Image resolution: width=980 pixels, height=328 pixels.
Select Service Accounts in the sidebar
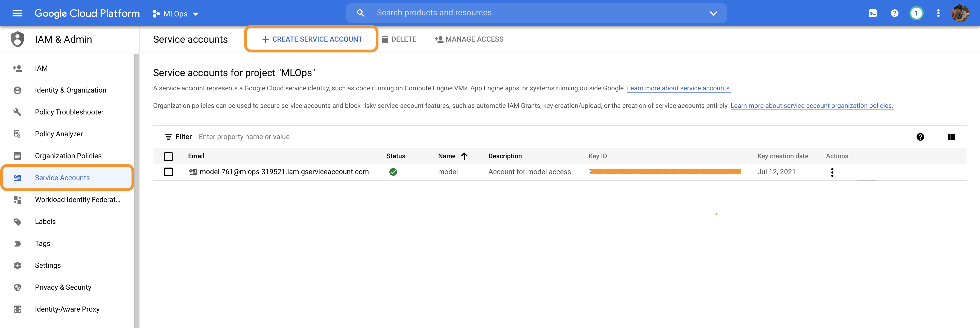tap(62, 177)
